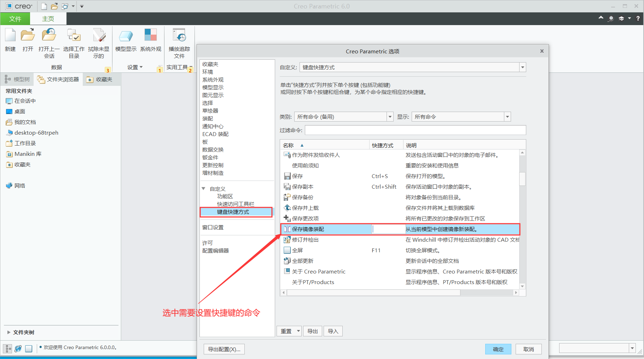The image size is (644, 359).
Task: Select working directory via 选择工作目录 icon
Action: coord(74,35)
